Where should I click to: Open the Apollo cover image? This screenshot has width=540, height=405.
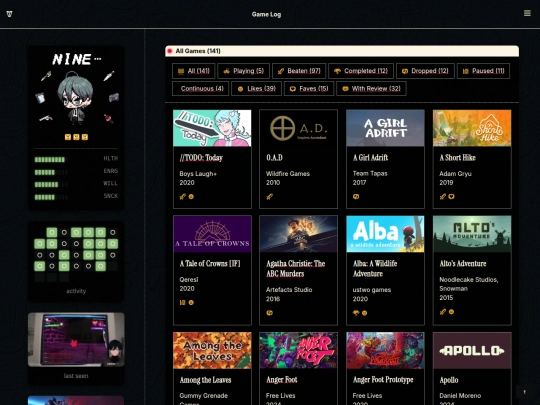472,350
